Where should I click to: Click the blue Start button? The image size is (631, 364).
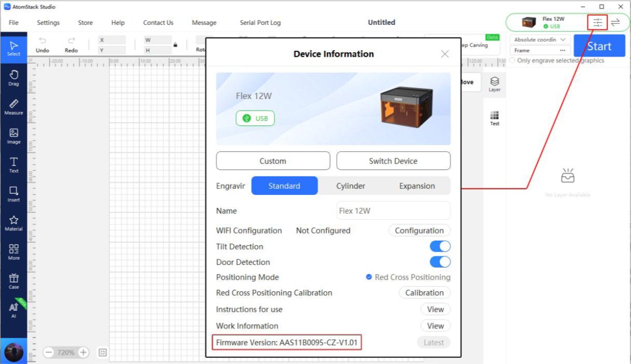tap(599, 46)
